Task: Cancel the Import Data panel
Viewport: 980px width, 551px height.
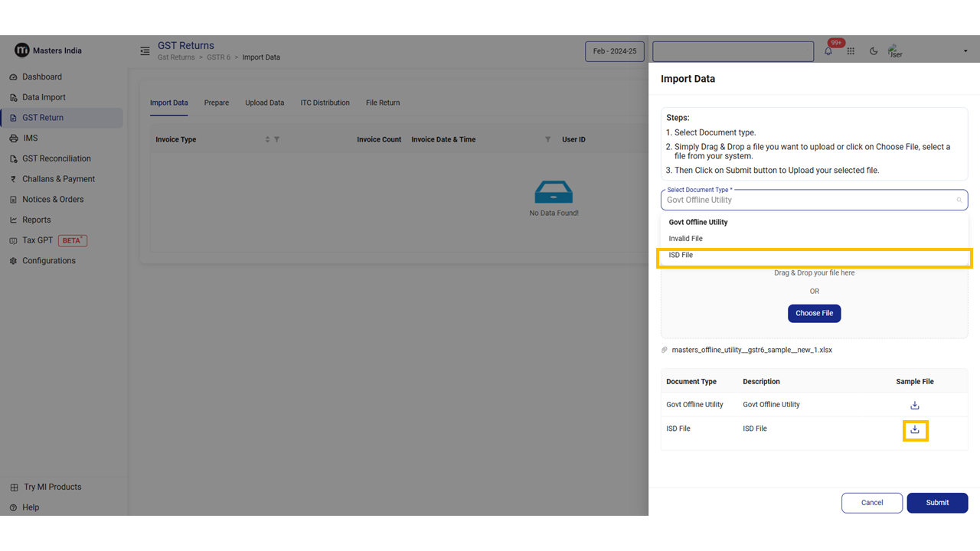Action: point(871,503)
